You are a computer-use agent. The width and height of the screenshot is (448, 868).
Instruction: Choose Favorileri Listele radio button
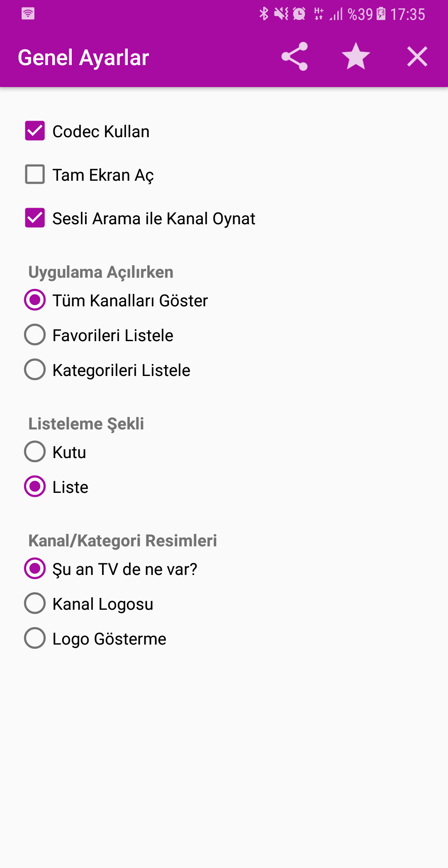35,335
